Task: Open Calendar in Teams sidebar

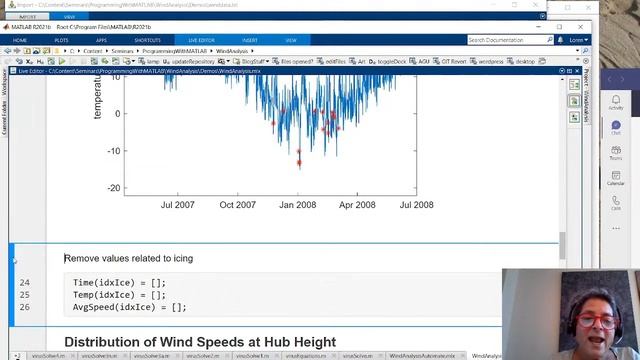Action: coord(616,178)
